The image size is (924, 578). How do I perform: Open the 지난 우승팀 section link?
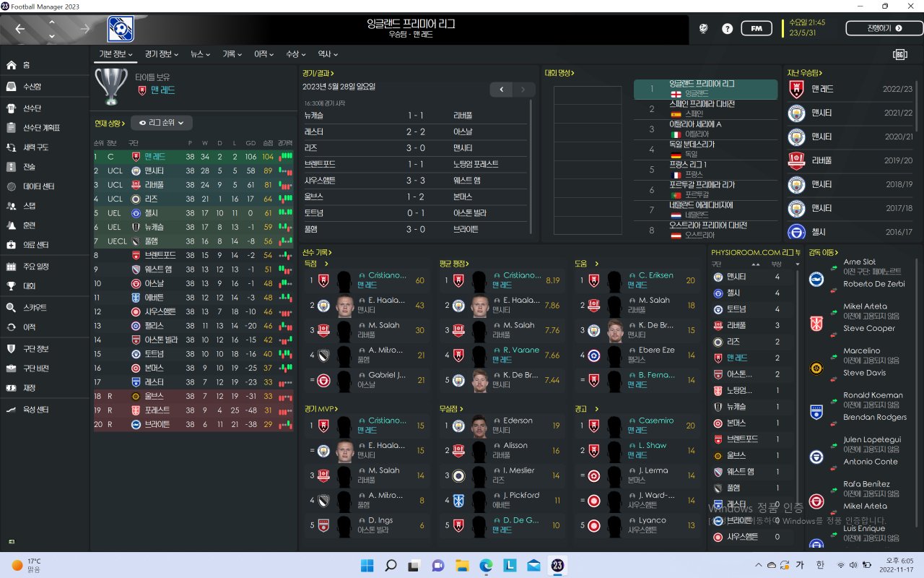[805, 73]
